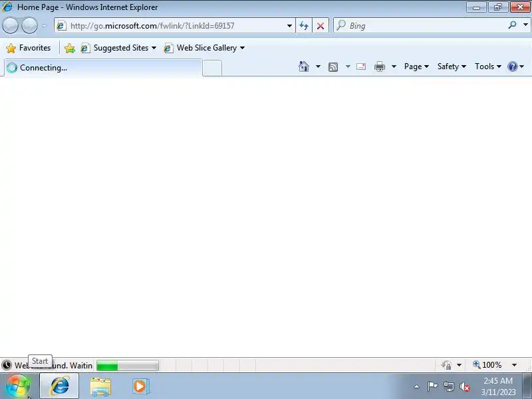Open the search provider dropdown arrow

click(x=525, y=25)
